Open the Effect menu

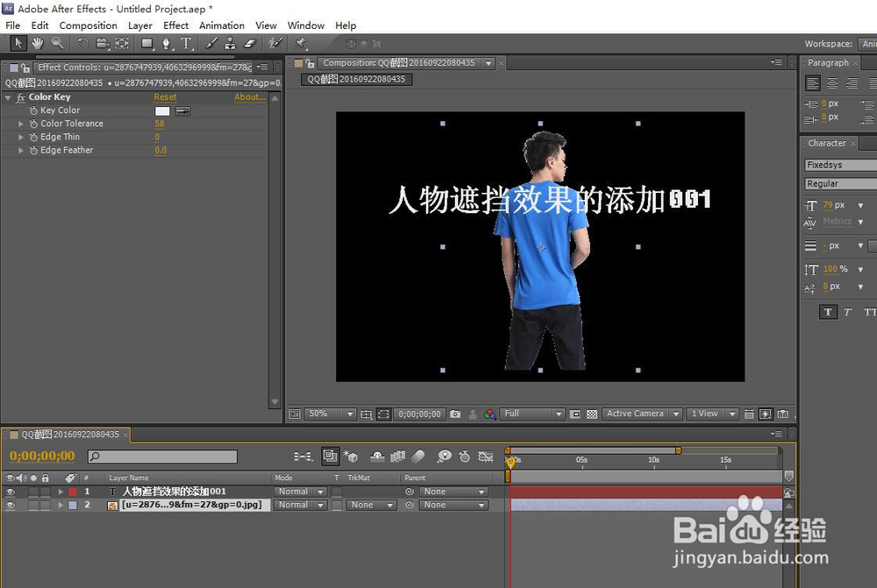(175, 25)
